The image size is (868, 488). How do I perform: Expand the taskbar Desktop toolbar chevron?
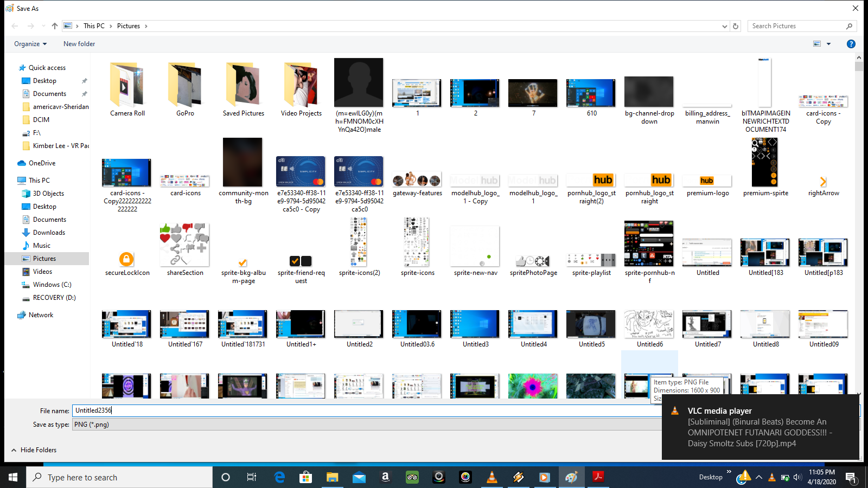(x=729, y=472)
